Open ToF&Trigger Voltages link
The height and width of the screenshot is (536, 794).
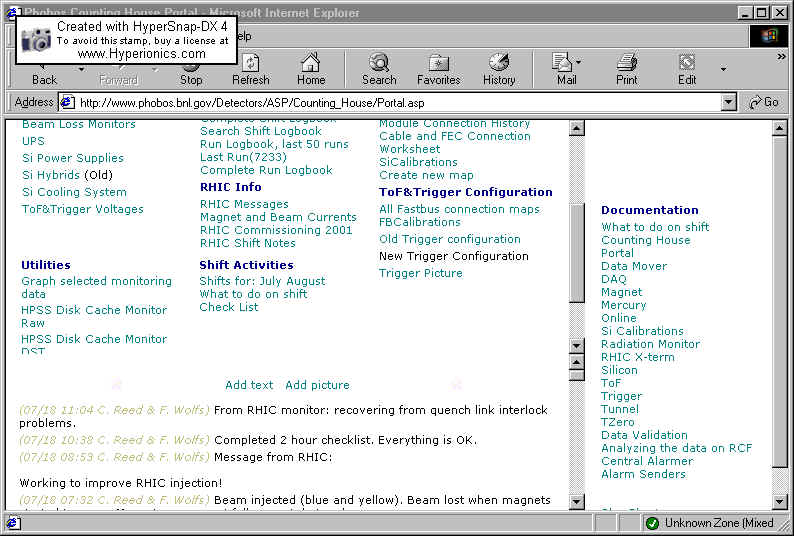point(83,209)
